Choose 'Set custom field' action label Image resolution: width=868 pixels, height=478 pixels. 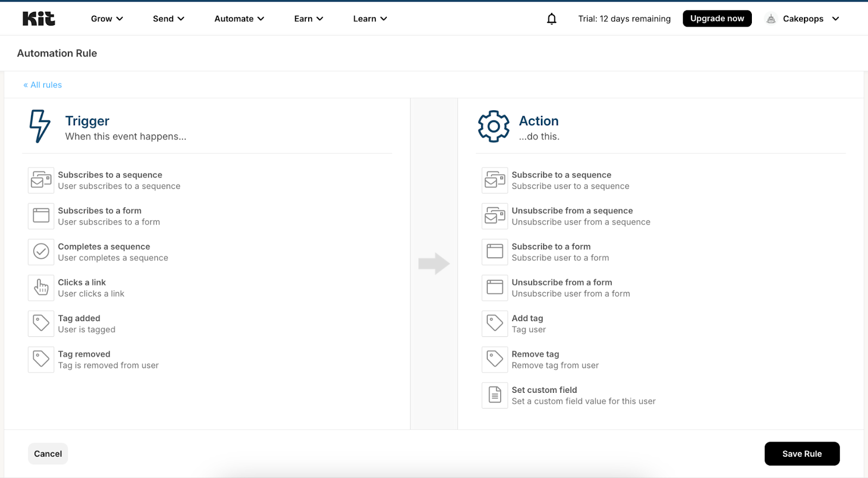coord(544,390)
